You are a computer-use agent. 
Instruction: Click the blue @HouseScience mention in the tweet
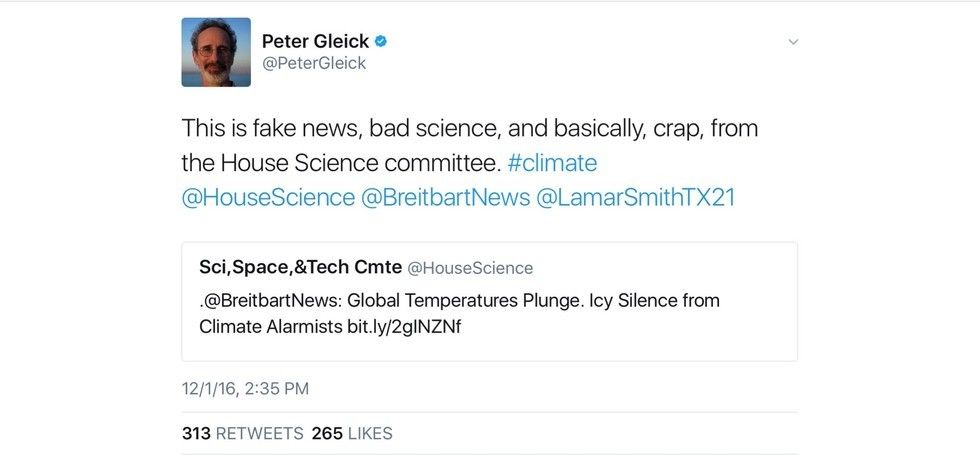click(x=268, y=197)
